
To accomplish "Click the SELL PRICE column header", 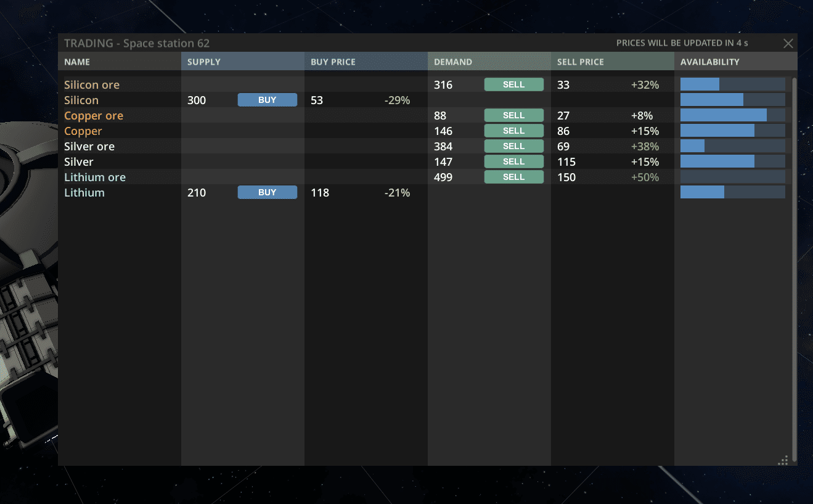I will 613,62.
